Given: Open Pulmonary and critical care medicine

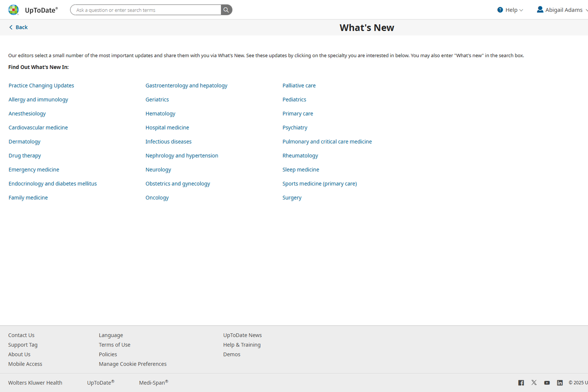Looking at the screenshot, I should 327,142.
